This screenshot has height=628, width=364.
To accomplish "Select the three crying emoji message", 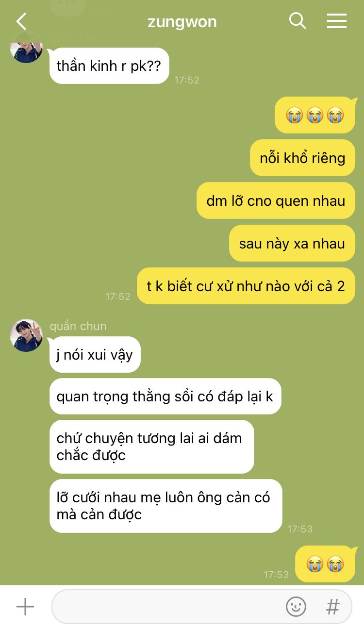I will (315, 115).
